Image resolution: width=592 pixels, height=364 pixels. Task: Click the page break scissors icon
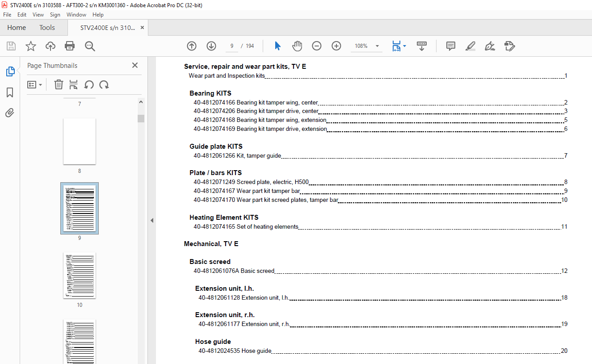click(x=74, y=84)
